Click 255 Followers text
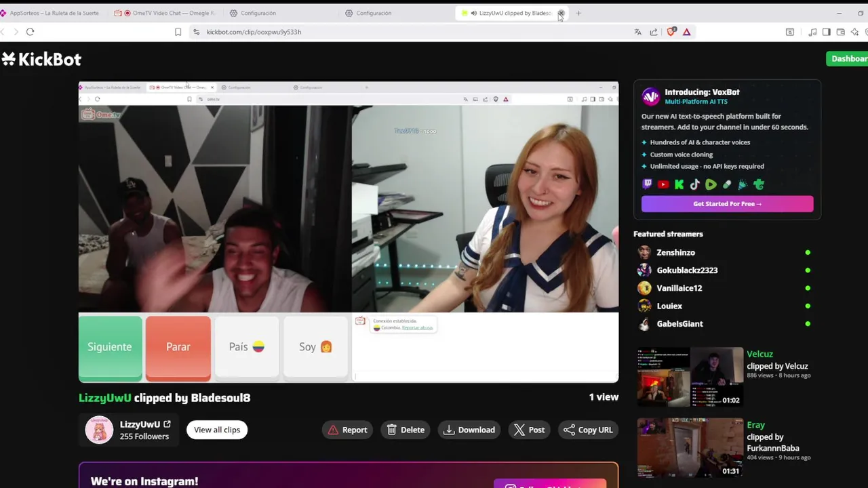 (144, 436)
